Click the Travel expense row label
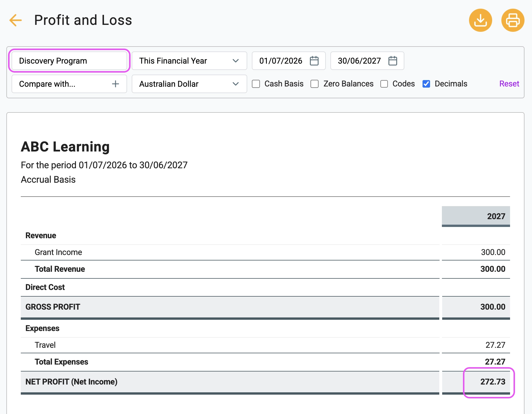The height and width of the screenshot is (414, 532). (x=45, y=345)
